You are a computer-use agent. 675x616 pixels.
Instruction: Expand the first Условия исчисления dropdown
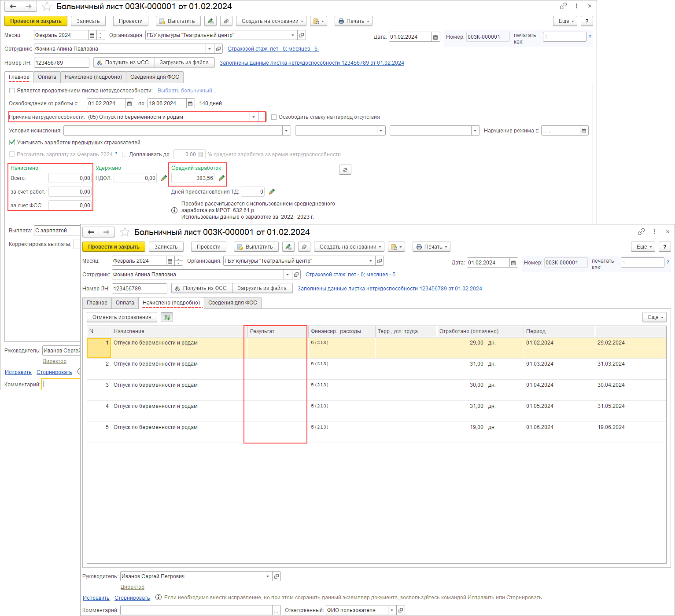[x=287, y=131]
